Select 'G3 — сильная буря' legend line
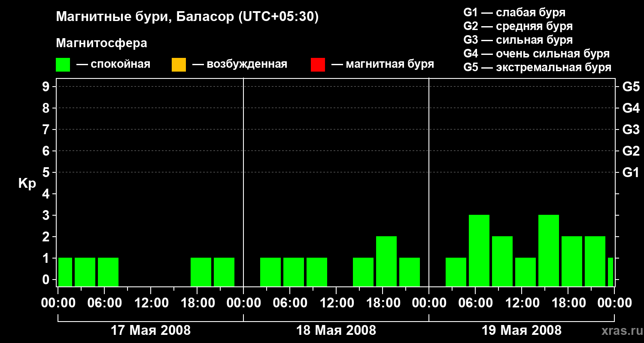 point(518,40)
